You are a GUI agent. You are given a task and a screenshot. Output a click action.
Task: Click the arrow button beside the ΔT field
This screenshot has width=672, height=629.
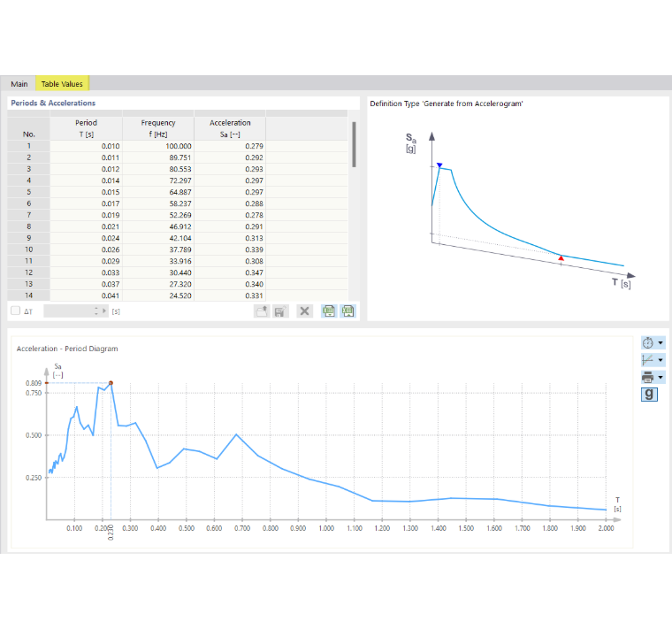[104, 311]
